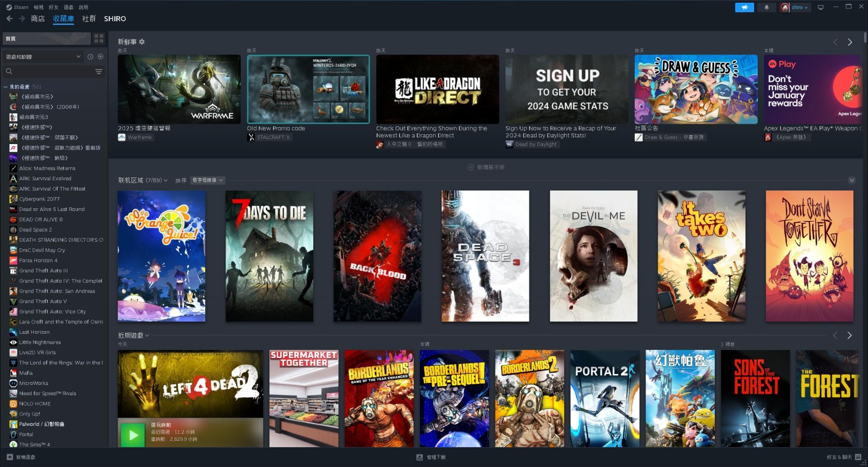This screenshot has height=467, width=868.
Task: Select Cyberpunk 2077 in the sidebar list
Action: coord(39,199)
